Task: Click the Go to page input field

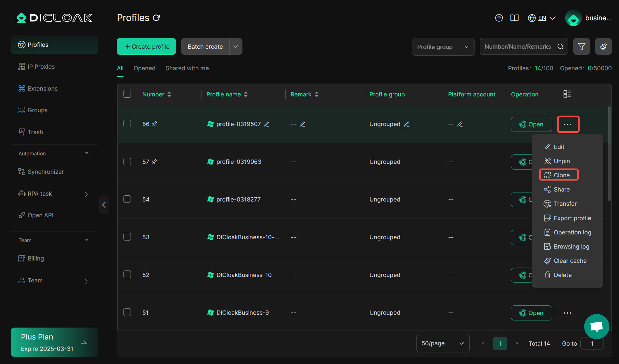Action: (592, 343)
